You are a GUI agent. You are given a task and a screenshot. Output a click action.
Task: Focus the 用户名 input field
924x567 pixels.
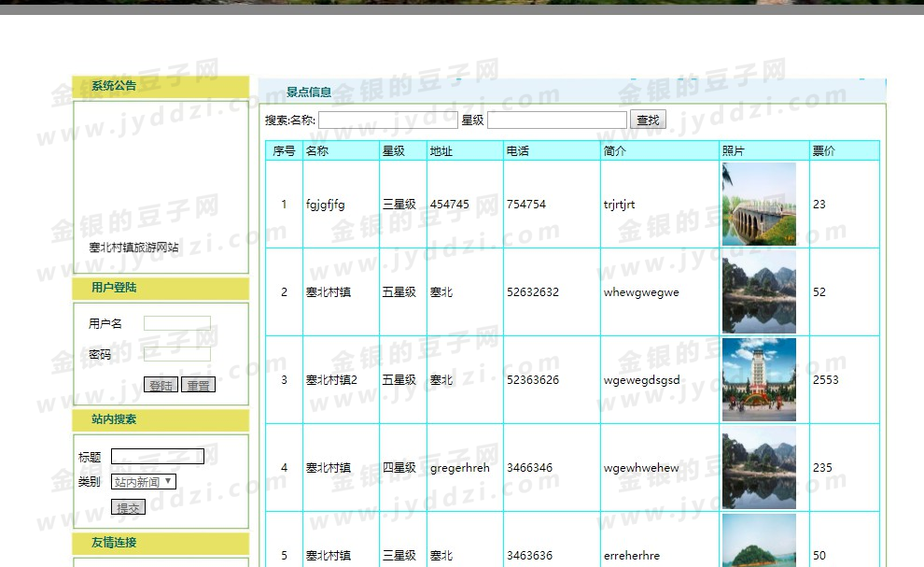[176, 323]
